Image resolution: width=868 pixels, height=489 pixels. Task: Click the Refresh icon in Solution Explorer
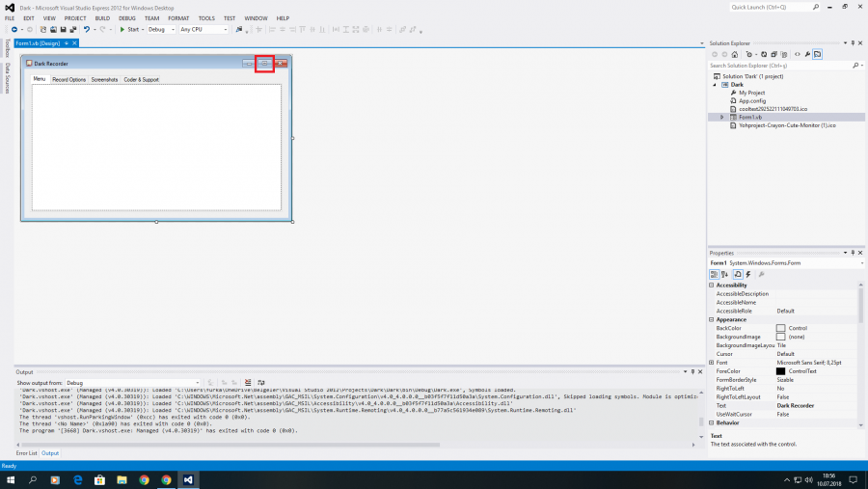pyautogui.click(x=764, y=54)
